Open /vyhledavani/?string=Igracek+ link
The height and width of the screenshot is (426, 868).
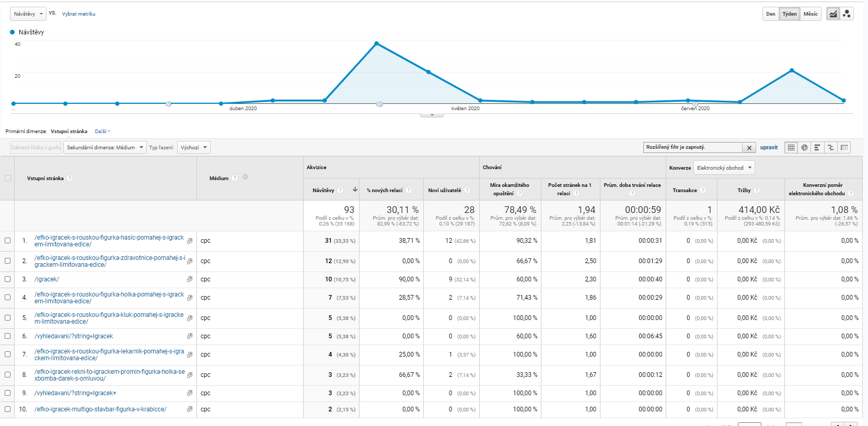point(75,393)
